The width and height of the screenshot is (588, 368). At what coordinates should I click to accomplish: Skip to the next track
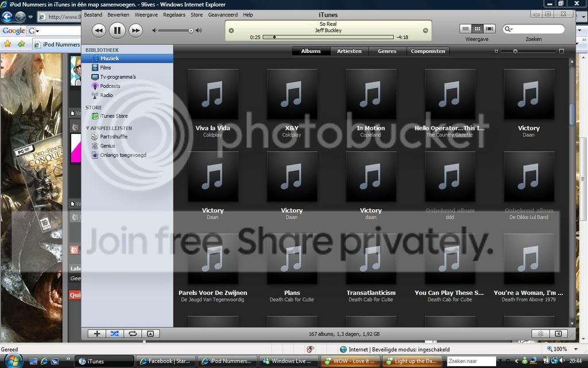click(x=136, y=30)
